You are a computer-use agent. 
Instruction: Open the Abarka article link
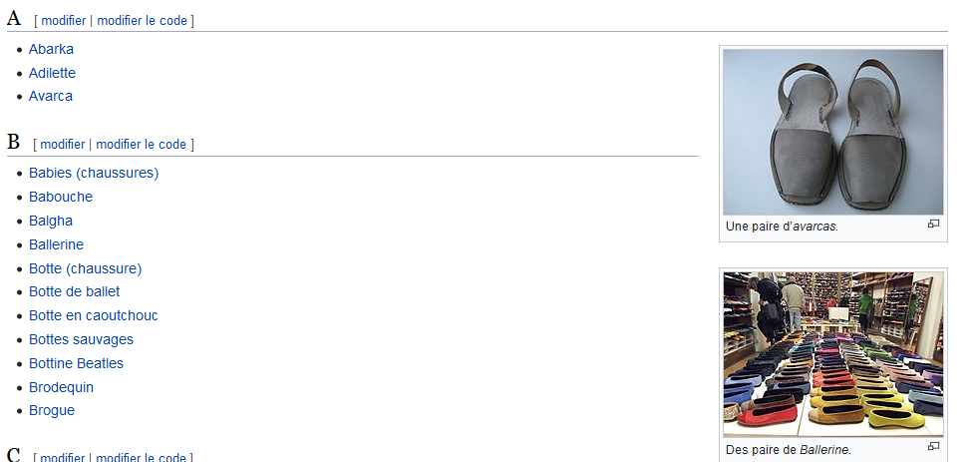click(51, 49)
